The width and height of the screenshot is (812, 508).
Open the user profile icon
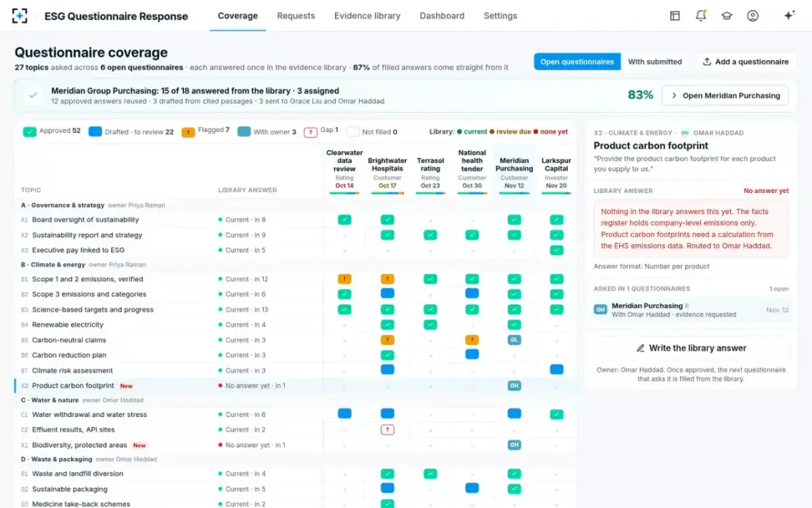pyautogui.click(x=752, y=16)
